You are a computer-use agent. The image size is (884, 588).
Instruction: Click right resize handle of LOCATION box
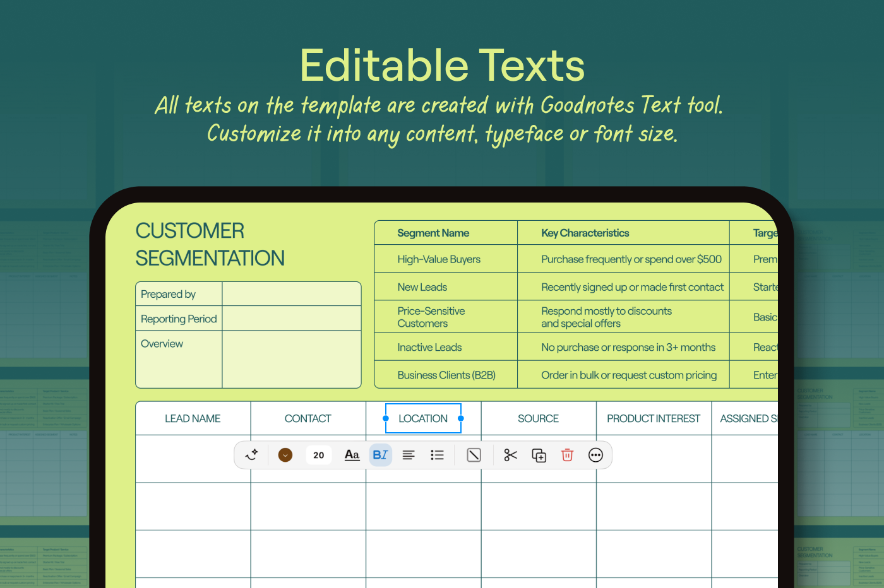pos(461,418)
